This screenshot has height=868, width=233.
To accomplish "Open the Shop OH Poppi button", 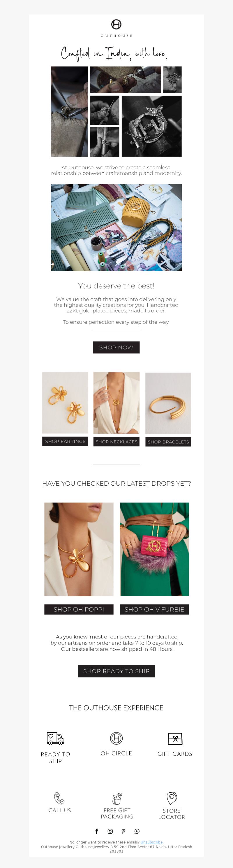I will 79,609.
